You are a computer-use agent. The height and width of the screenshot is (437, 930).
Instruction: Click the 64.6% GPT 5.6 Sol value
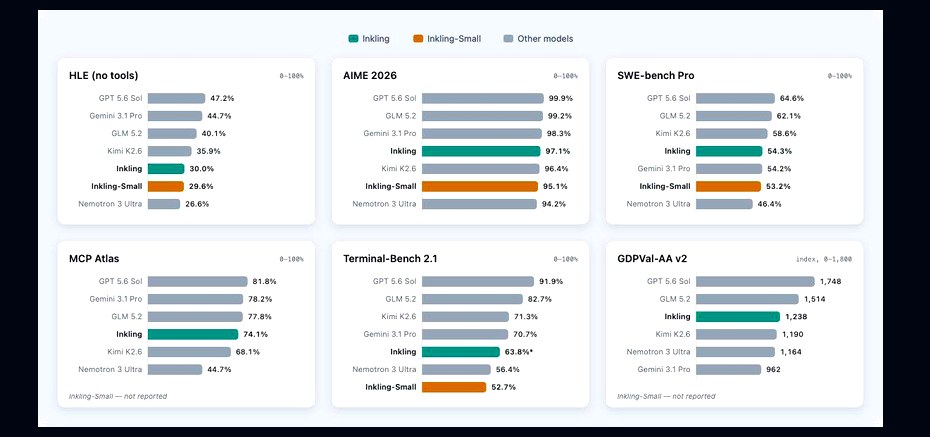coord(792,98)
